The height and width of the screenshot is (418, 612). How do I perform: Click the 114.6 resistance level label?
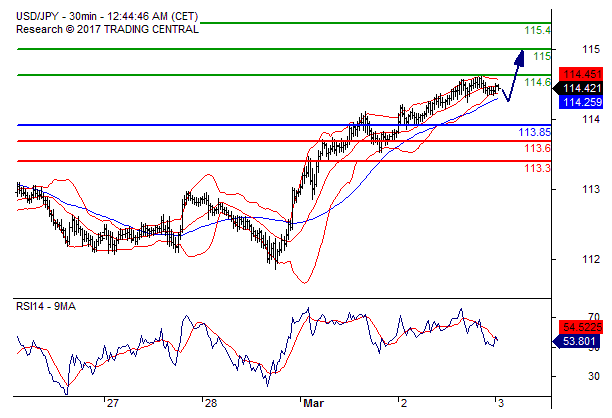(538, 82)
